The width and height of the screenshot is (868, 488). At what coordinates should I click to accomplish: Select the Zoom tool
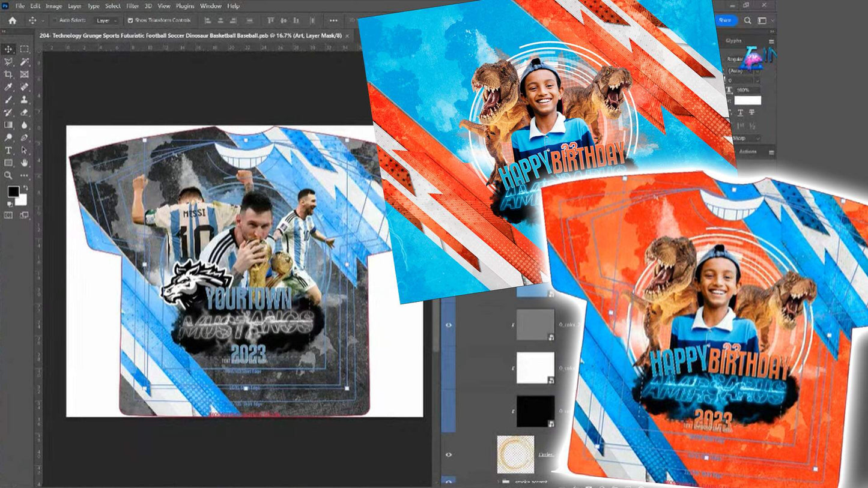coord(9,175)
